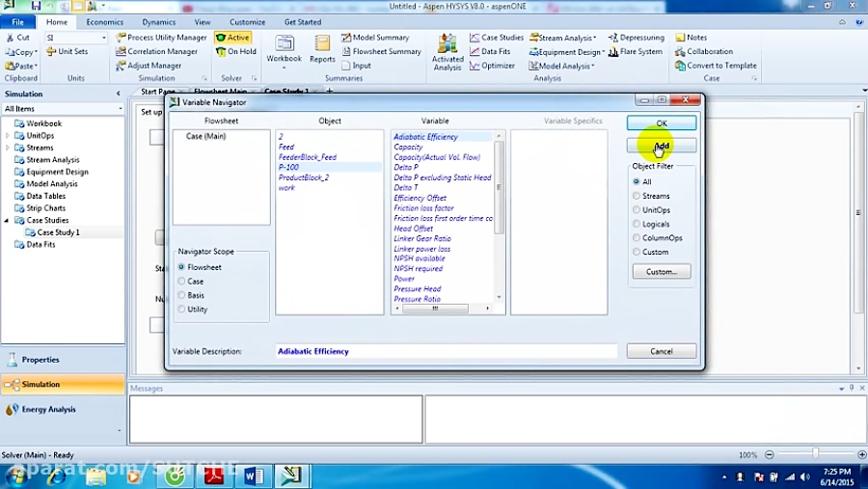Collapse the Case Studies tree node
Screen dimensions: 868x489
pos(7,221)
